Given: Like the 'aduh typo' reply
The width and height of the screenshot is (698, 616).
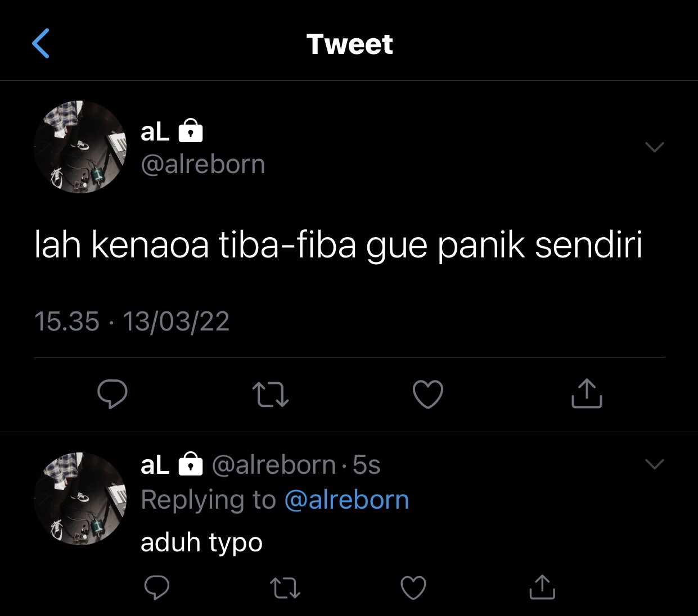Looking at the screenshot, I should click(413, 587).
